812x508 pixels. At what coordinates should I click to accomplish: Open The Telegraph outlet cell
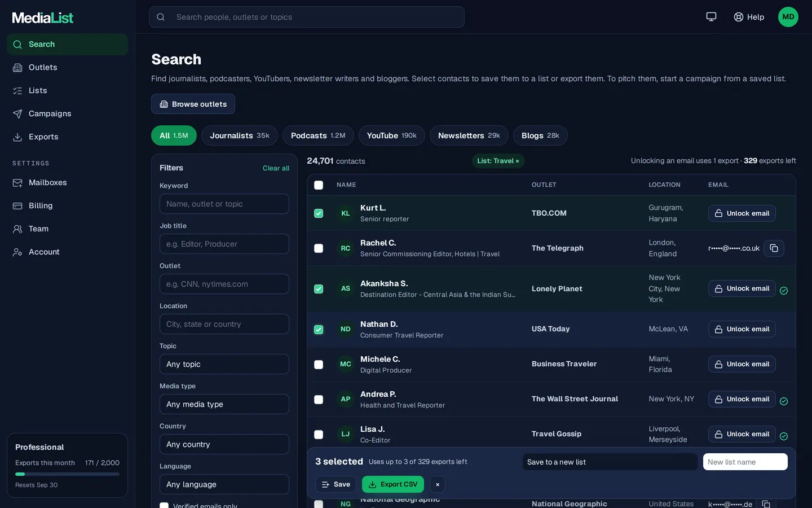(x=557, y=248)
